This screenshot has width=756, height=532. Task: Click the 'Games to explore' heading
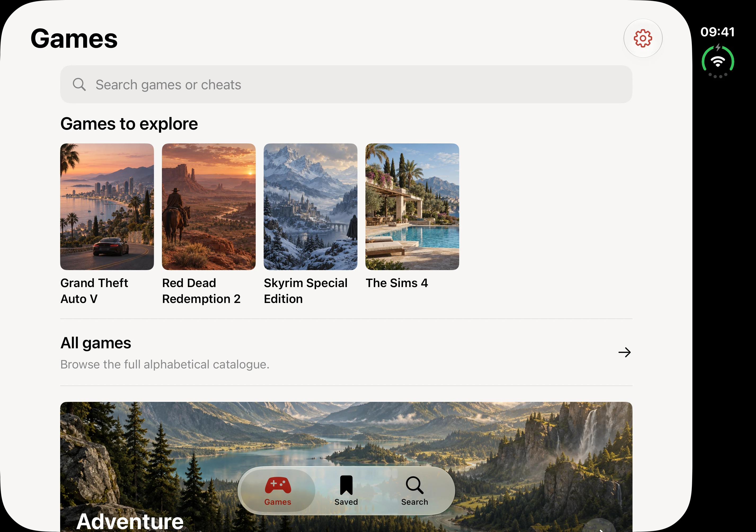point(129,124)
